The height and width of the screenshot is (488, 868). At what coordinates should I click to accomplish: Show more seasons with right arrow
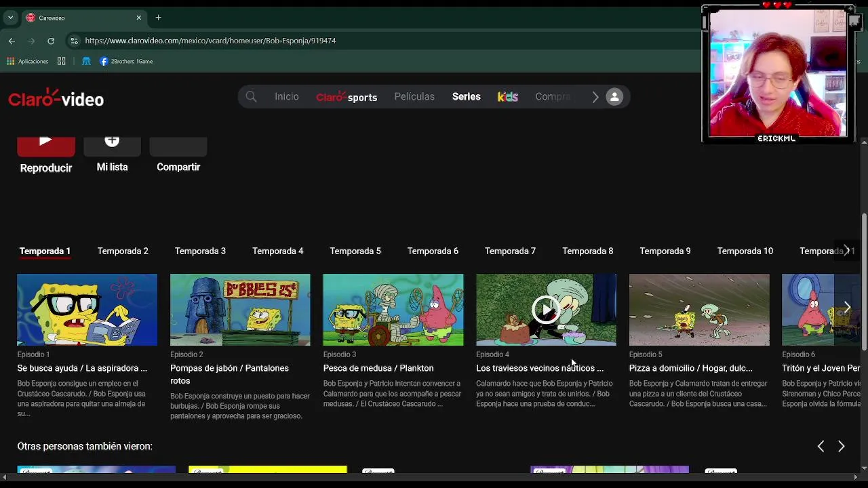(846, 250)
